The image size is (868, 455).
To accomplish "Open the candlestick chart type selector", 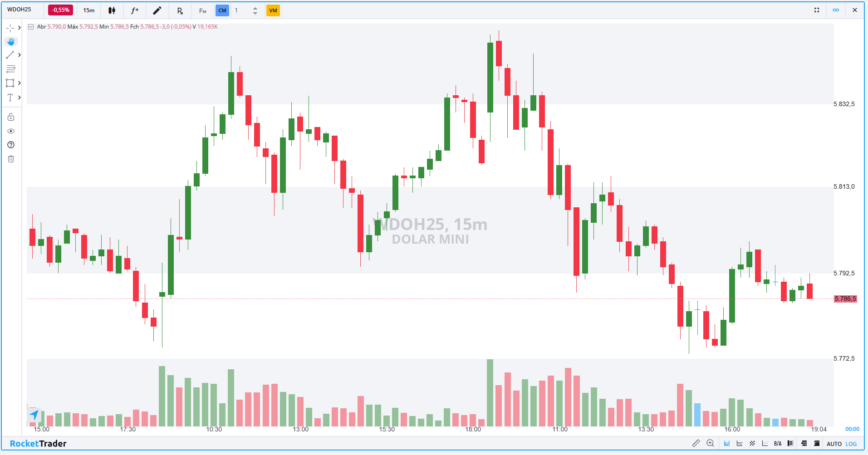I will 112,10.
